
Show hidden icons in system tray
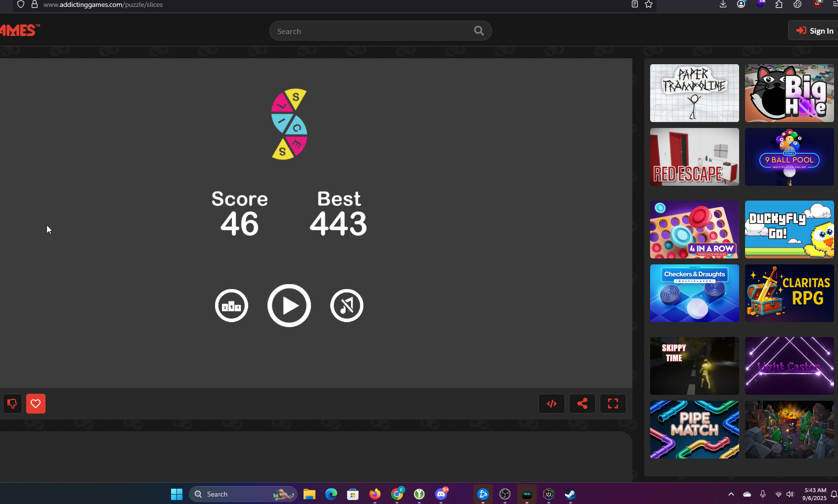tap(731, 494)
